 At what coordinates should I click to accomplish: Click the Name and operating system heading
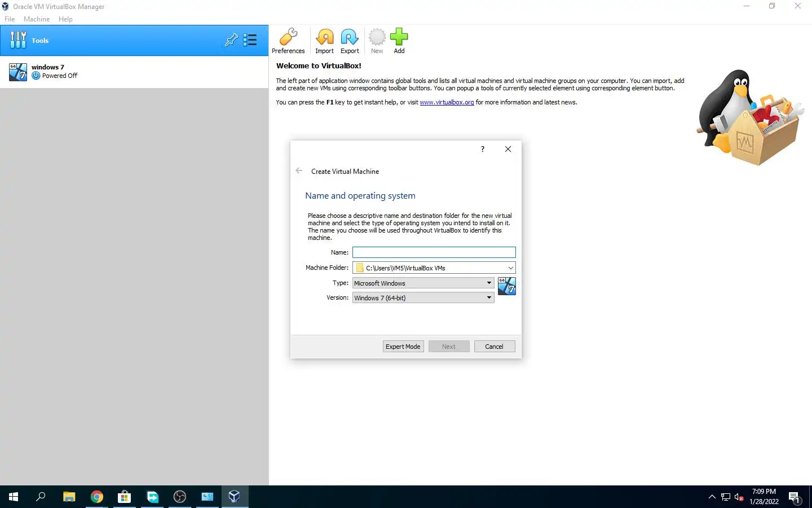point(360,196)
